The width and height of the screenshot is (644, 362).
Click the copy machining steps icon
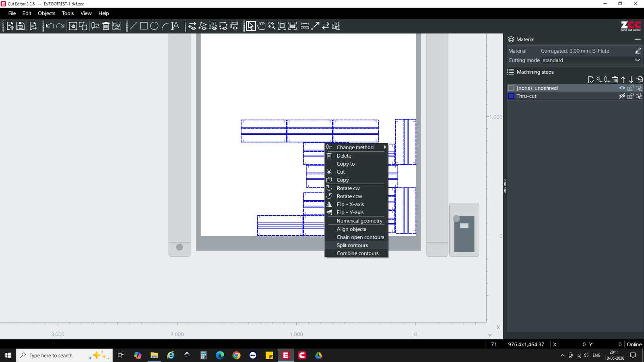coord(639,80)
